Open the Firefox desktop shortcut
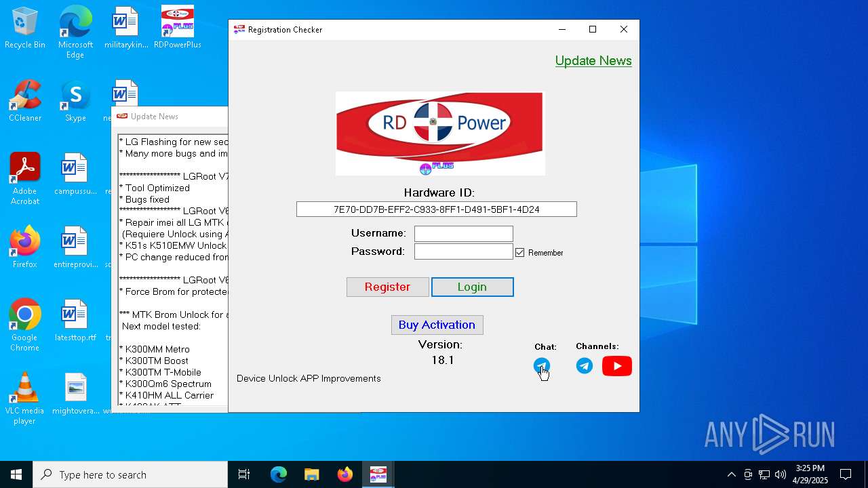 (25, 247)
